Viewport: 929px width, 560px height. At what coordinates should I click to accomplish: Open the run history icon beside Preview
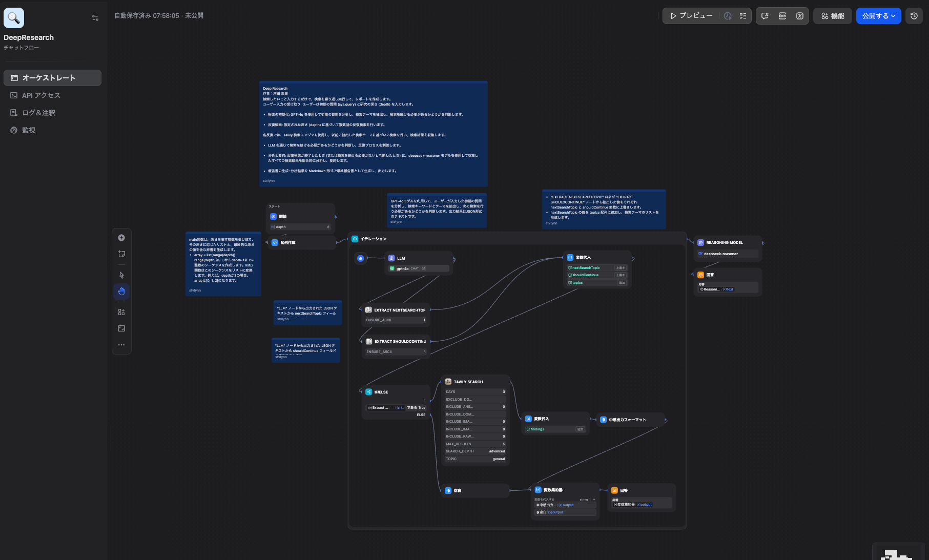[x=728, y=16]
